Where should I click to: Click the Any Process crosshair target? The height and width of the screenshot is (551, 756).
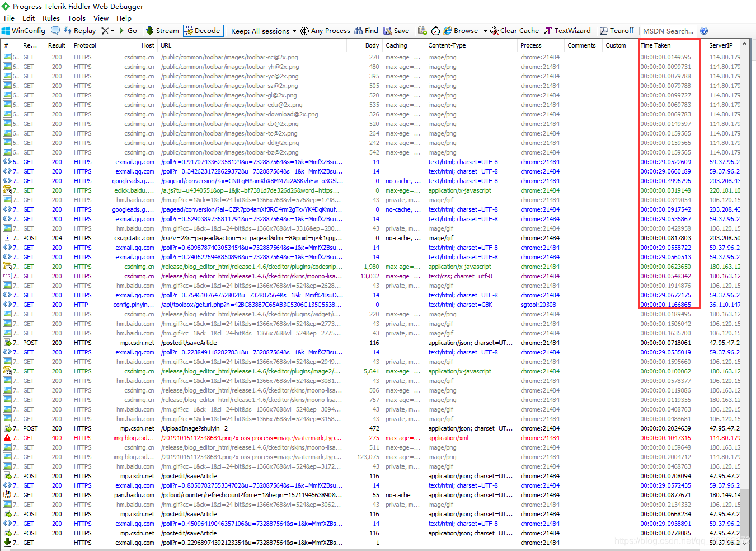(x=325, y=31)
